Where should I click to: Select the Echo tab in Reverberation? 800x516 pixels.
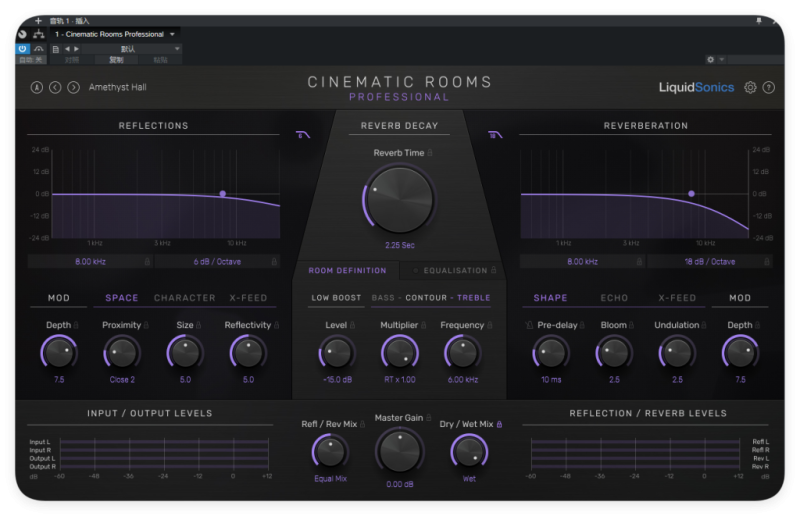pyautogui.click(x=614, y=298)
